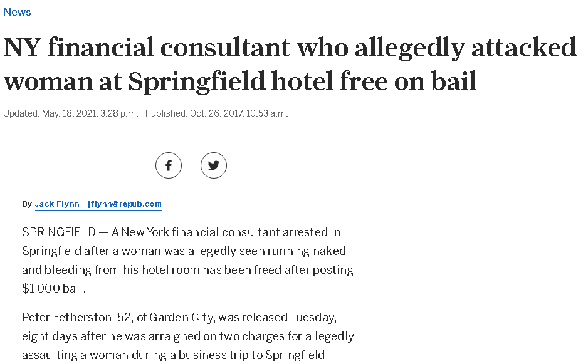This screenshot has height=364, width=588.
Task: Click "New York financial consultant" in first paragraph
Action: pyautogui.click(x=201, y=232)
